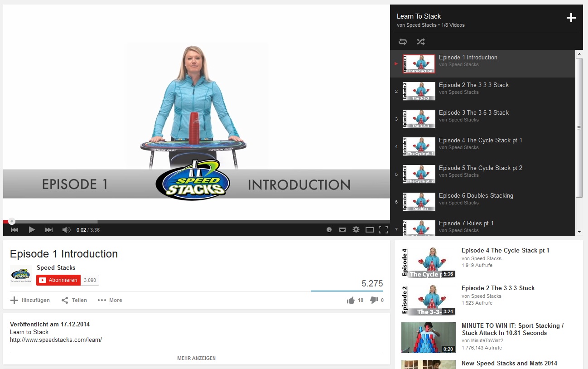Click the play button in the video player
588x369 pixels.
click(32, 230)
